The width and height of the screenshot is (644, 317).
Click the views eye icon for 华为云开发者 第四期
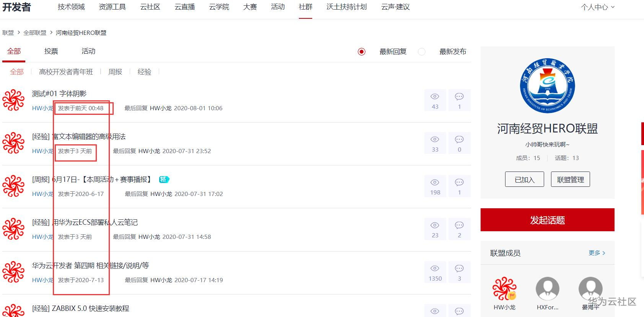(x=435, y=268)
